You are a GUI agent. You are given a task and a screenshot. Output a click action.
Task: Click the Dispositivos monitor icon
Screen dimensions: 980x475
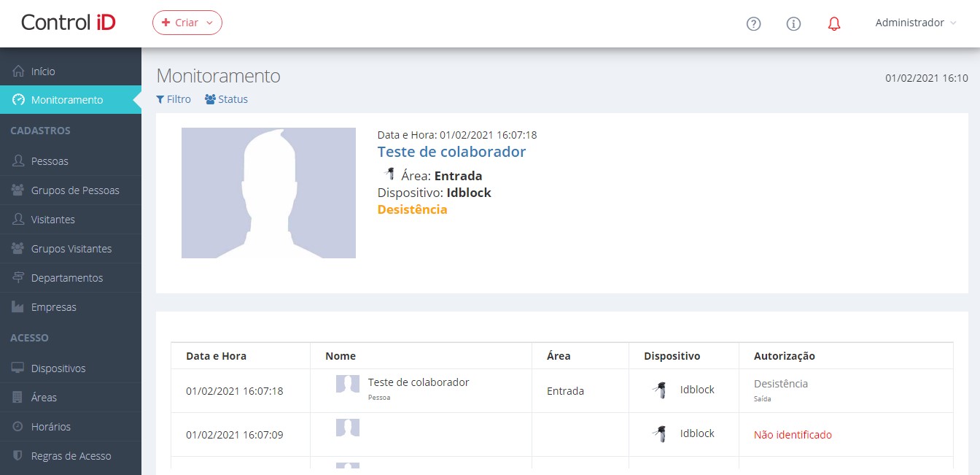(19, 368)
